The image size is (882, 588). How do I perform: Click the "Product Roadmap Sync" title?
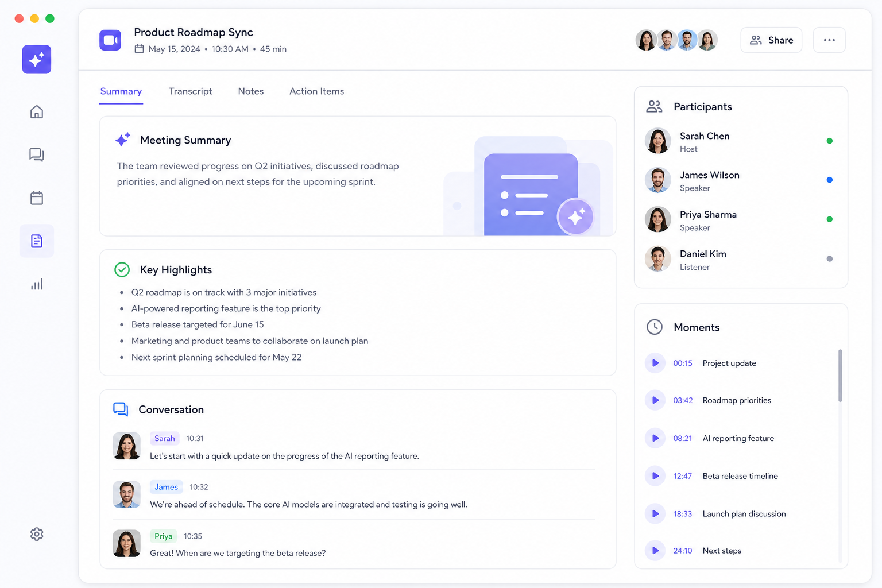coord(194,33)
